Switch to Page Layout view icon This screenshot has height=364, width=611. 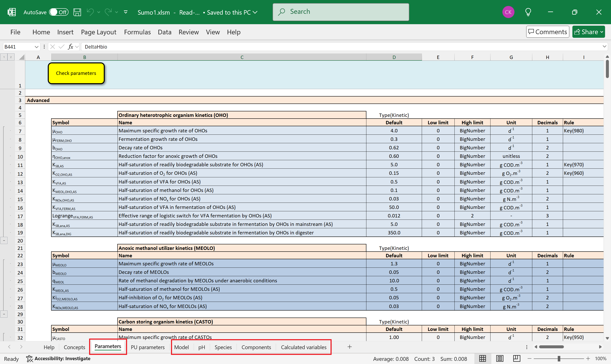click(x=500, y=359)
